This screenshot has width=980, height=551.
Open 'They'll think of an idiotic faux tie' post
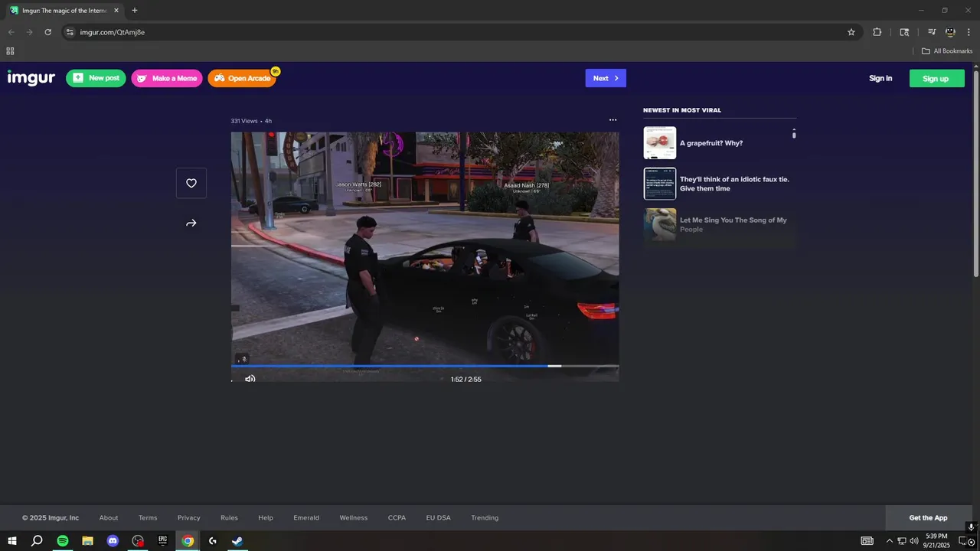734,184
